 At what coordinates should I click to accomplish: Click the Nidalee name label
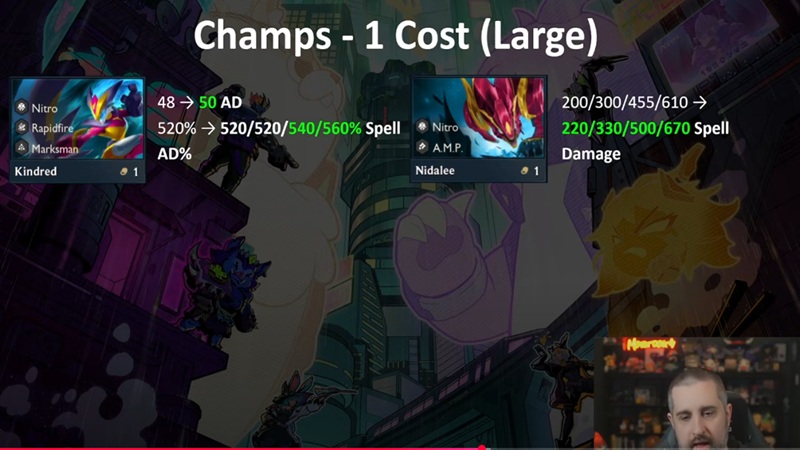pos(435,170)
